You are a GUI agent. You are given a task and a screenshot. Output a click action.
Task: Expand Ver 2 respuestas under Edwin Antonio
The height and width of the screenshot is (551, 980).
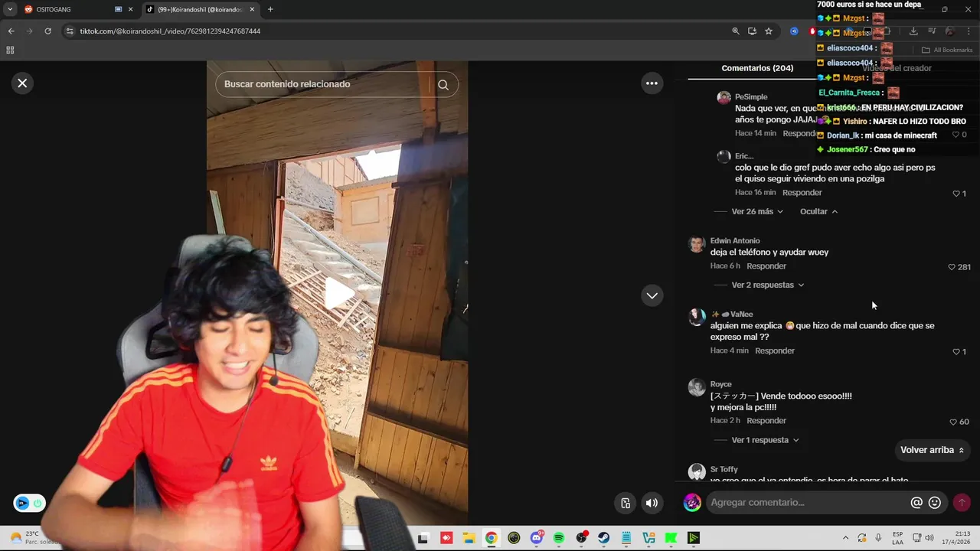767,285
